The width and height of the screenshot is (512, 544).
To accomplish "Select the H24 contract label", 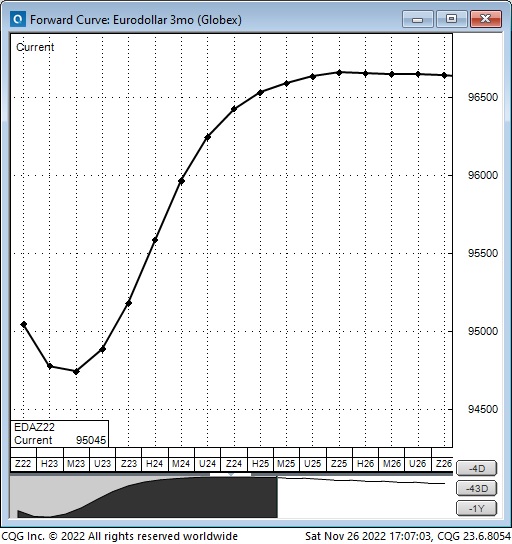I will [x=155, y=464].
